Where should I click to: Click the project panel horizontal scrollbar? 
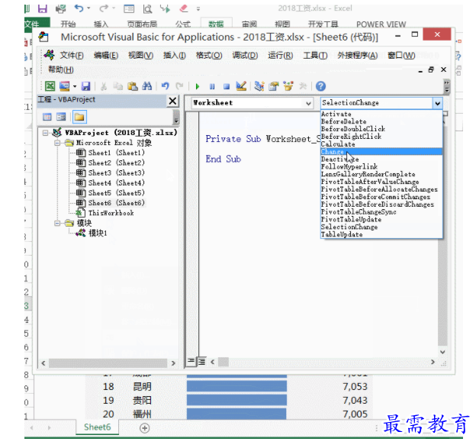point(108,363)
